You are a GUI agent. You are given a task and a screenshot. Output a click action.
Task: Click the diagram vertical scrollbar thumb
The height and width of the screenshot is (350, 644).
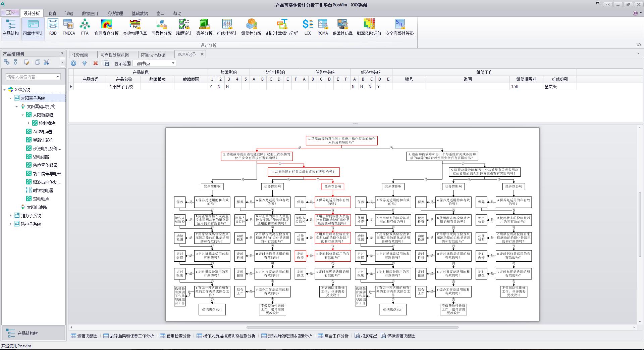click(640, 224)
